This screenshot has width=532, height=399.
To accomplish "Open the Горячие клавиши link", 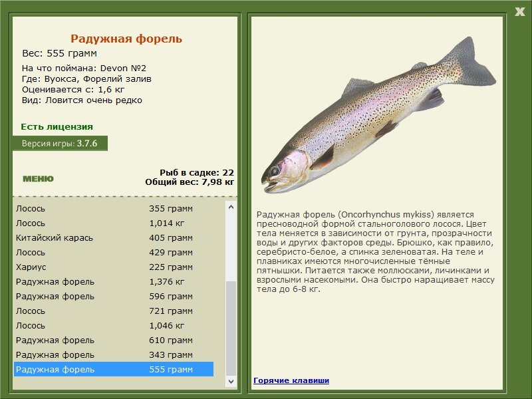I will pos(291,380).
